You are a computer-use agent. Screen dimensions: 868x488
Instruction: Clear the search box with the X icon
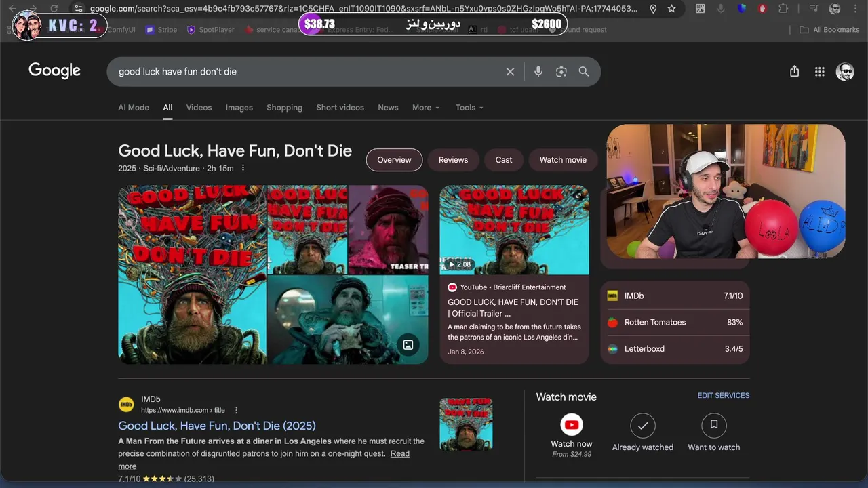[510, 72]
